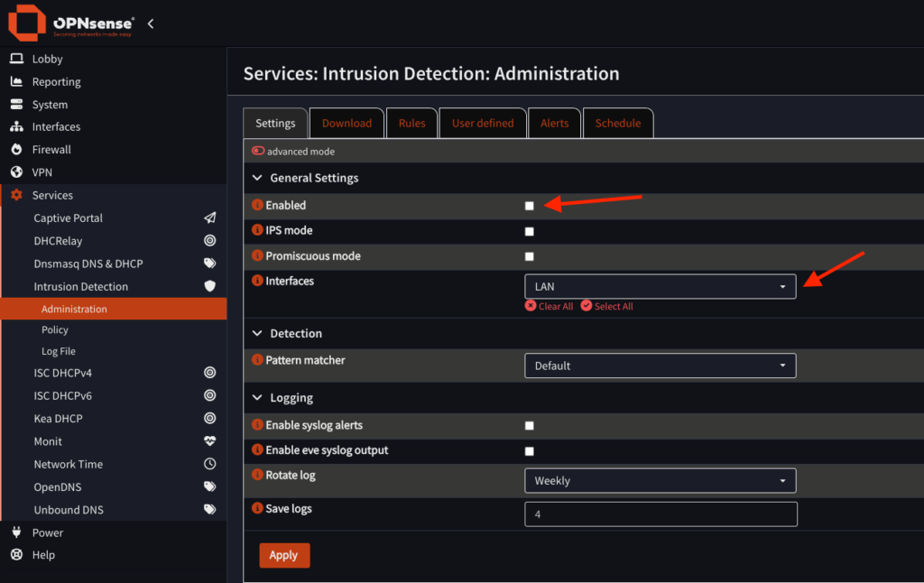924x583 pixels.
Task: Open the Log File submenu item
Action: coord(59,351)
